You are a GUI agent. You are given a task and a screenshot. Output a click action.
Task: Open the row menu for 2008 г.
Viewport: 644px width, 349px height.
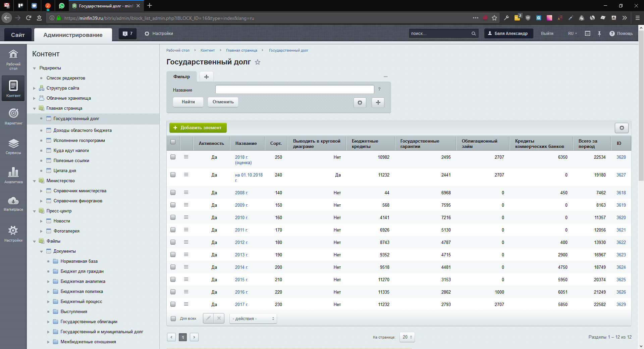[186, 193]
